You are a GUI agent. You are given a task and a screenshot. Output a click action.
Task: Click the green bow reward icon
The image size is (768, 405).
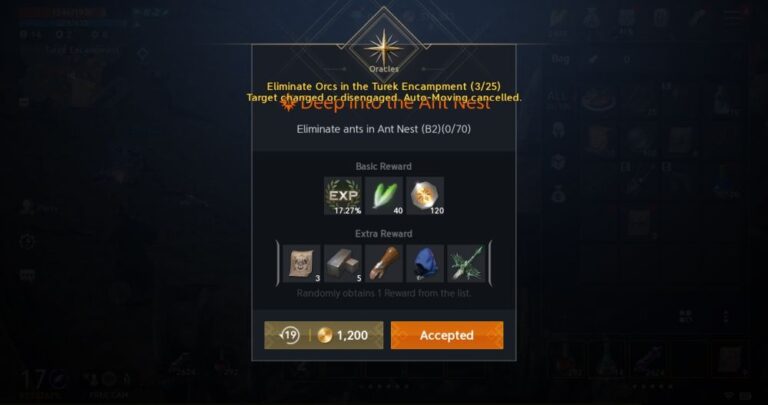coord(466,263)
